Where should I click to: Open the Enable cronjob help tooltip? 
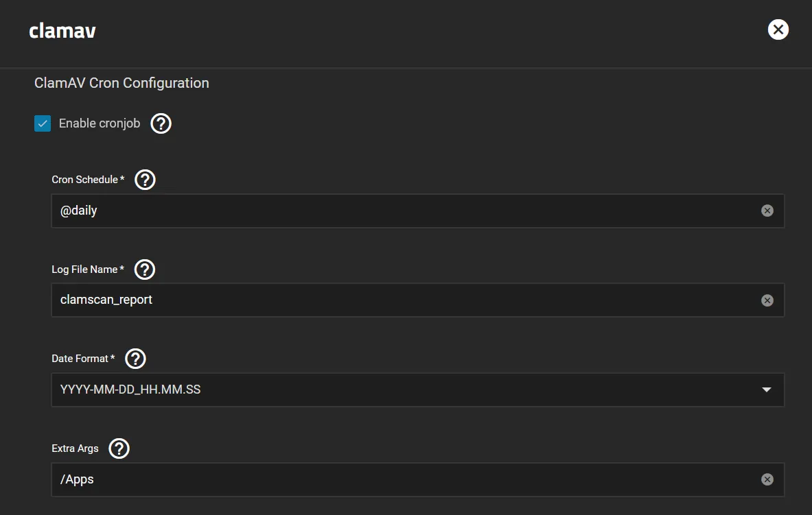[x=160, y=123]
